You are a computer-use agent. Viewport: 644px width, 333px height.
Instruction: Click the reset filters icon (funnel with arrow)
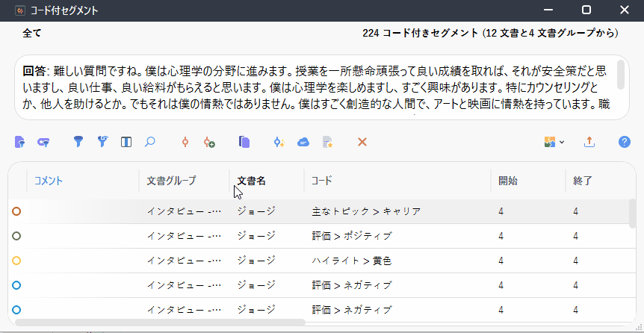point(102,142)
